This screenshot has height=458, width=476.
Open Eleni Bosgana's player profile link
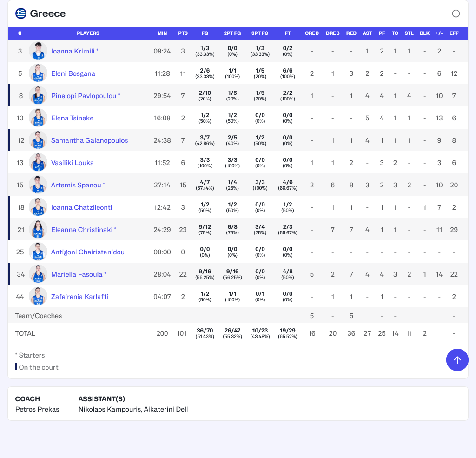pos(73,73)
